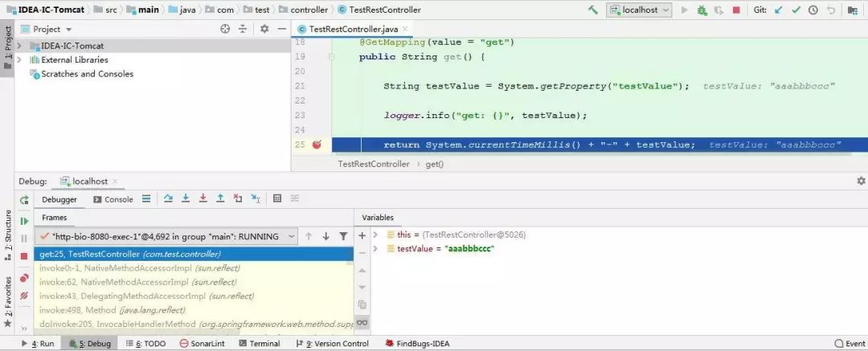Switch to the Console tab

click(x=113, y=199)
